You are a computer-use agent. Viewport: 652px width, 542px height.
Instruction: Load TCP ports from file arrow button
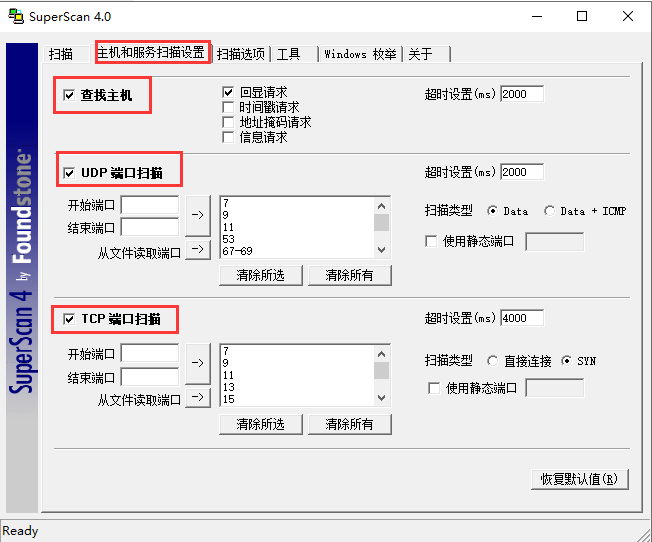click(198, 398)
